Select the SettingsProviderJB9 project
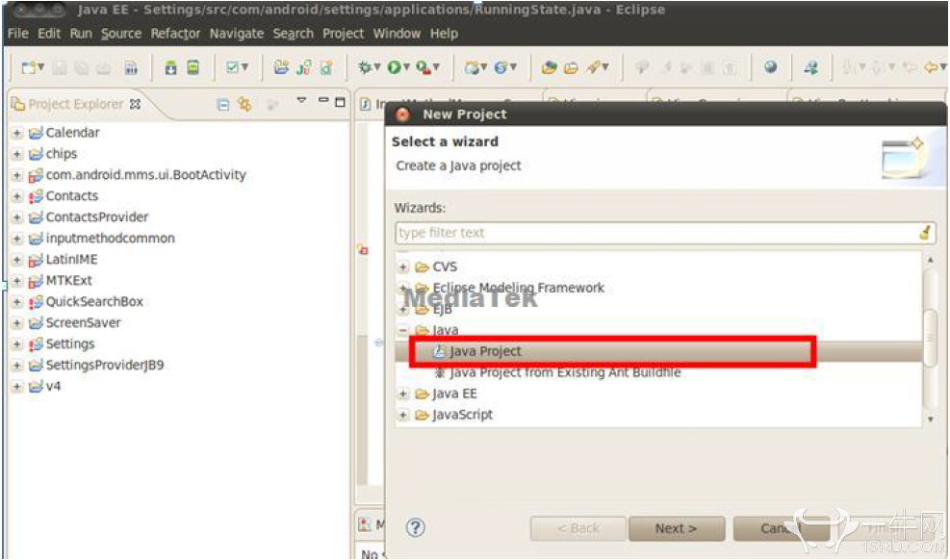 (x=105, y=365)
